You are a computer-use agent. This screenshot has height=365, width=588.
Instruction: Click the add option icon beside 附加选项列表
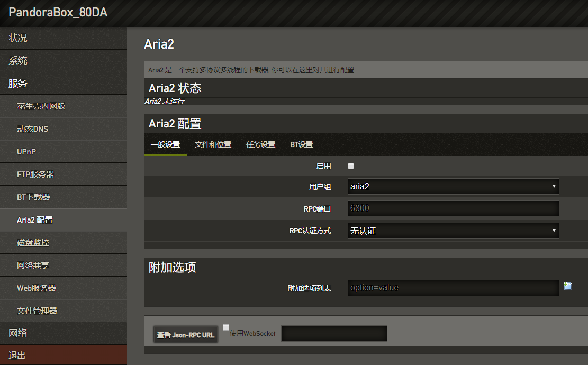pos(568,286)
